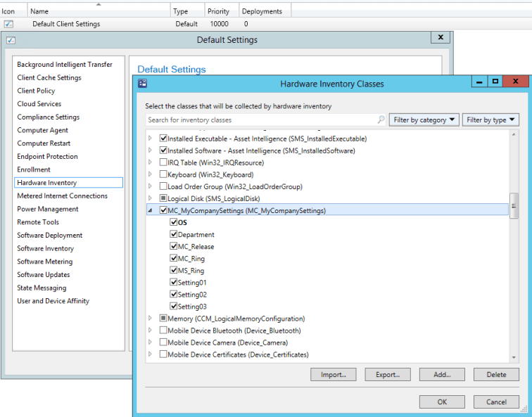Enable the Keyboard (Win32_Keyboard) class checkbox
This screenshot has width=532, height=417.
coord(164,174)
